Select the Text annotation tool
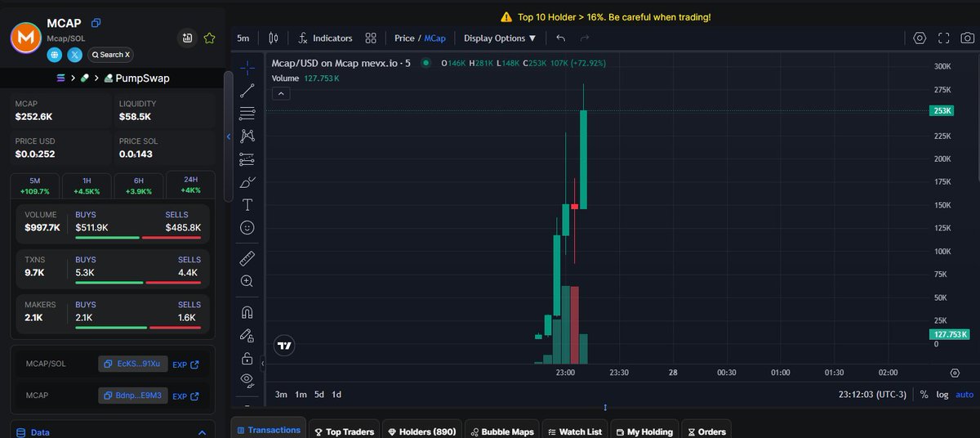Viewport: 980px width, 438px height. click(x=247, y=204)
